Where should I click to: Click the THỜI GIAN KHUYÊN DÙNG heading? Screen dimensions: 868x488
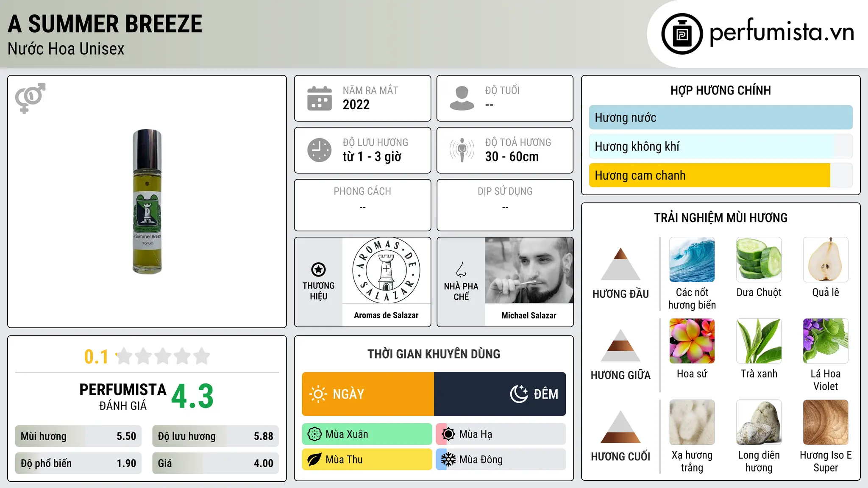[434, 354]
